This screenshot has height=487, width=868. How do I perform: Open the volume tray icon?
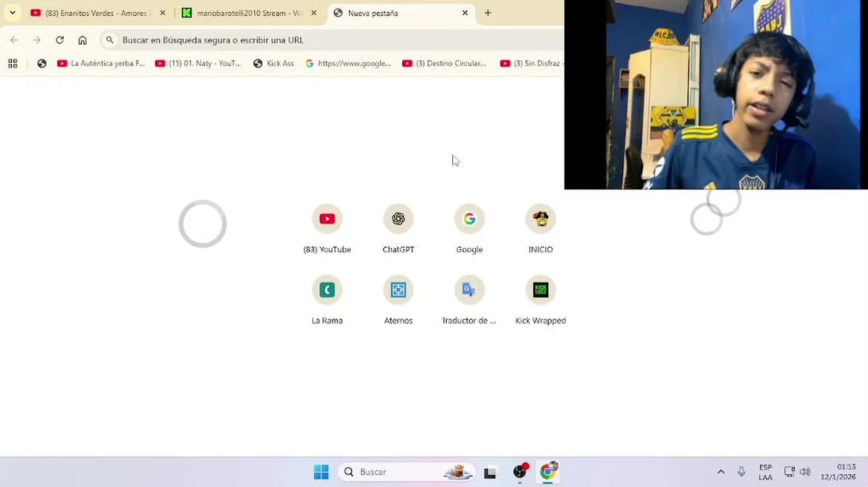point(805,471)
